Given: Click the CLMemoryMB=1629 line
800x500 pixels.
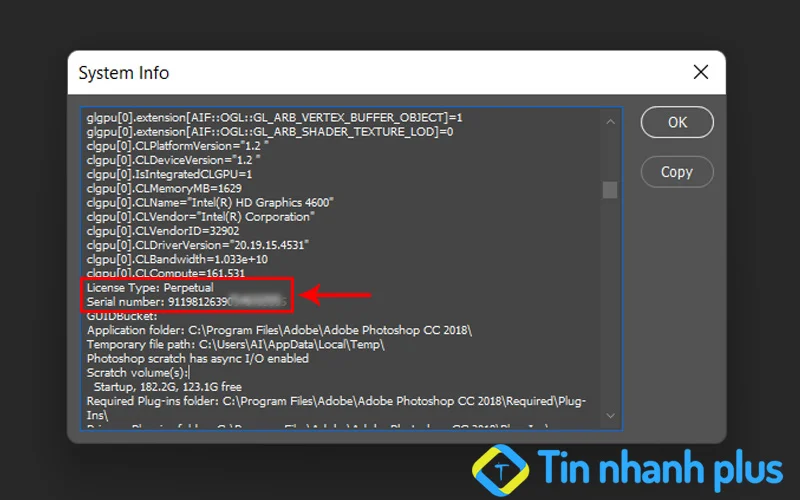Looking at the screenshot, I should pos(164,188).
